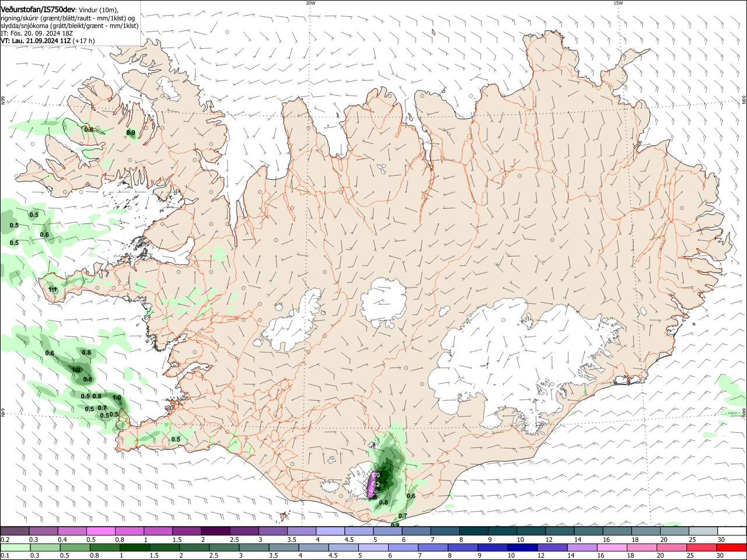Click the lavender swatch between 4 and 4.5 in the upper legend
This screenshot has height=560, width=747.
pos(330,531)
